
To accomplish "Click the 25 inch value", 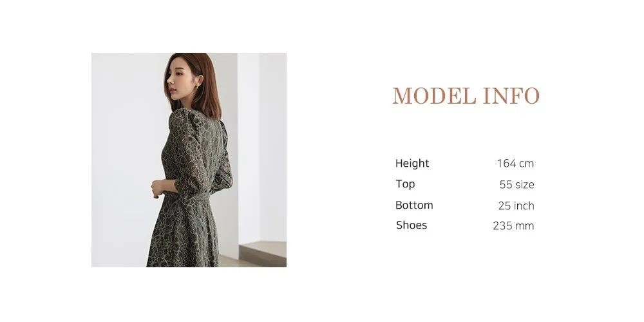I will (x=516, y=206).
